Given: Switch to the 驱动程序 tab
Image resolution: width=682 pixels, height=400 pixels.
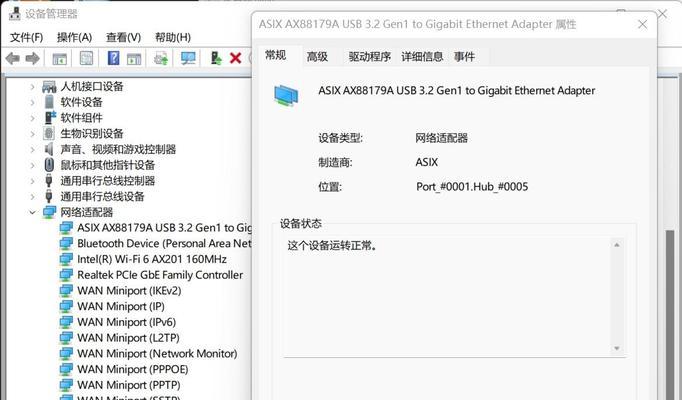Looking at the screenshot, I should pos(370,57).
